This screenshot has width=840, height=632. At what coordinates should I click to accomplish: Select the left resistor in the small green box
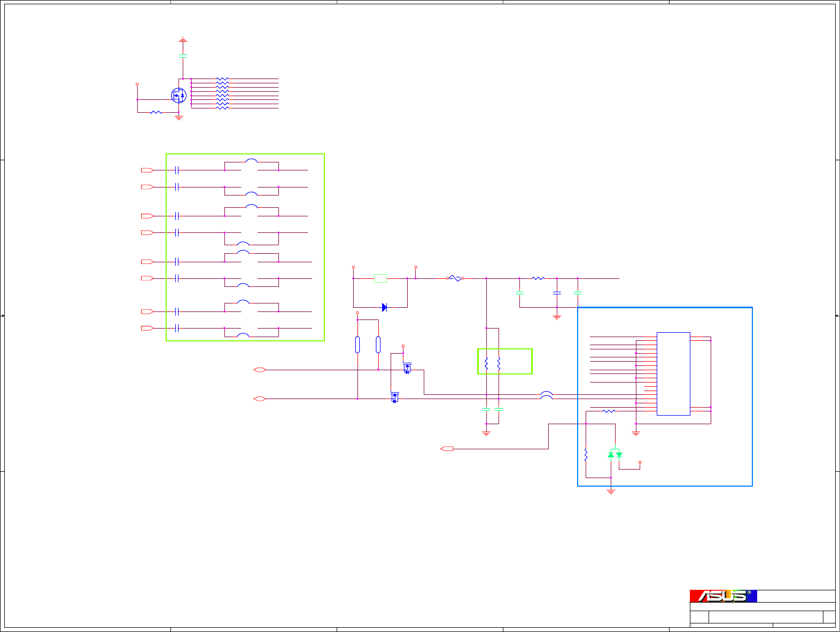click(486, 364)
